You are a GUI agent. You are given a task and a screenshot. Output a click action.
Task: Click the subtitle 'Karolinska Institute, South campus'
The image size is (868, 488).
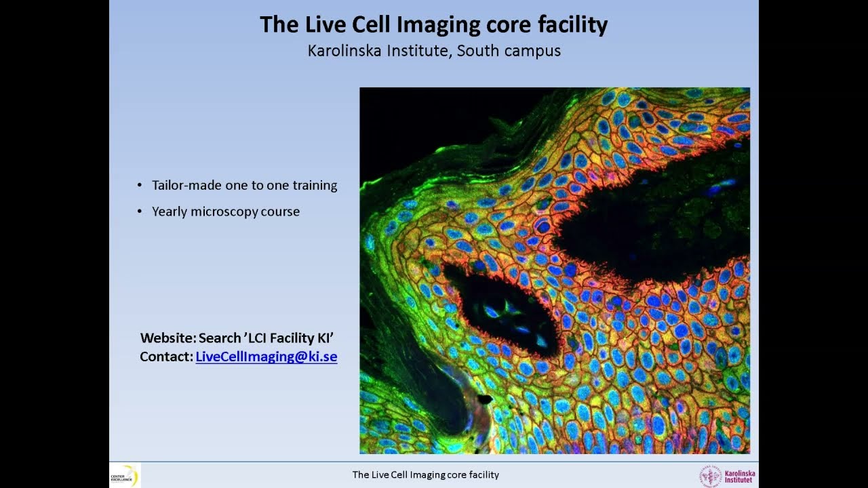(x=434, y=51)
